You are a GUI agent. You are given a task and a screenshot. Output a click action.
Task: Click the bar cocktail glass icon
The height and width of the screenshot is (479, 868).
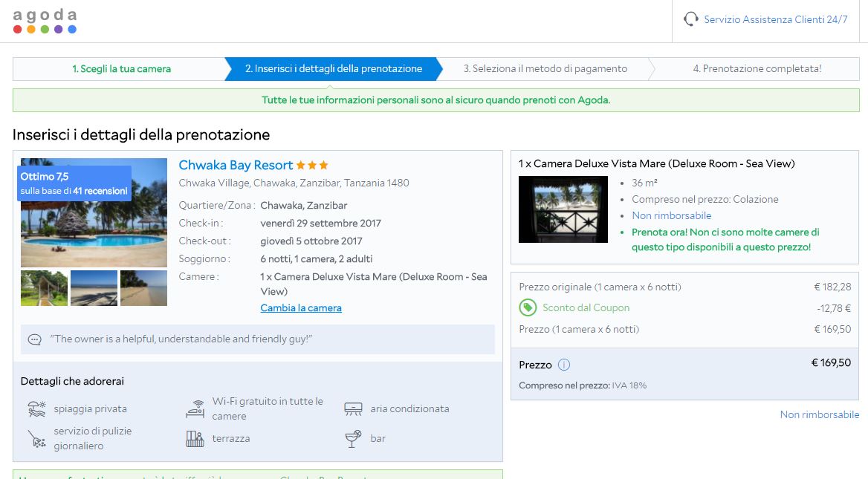tap(353, 439)
